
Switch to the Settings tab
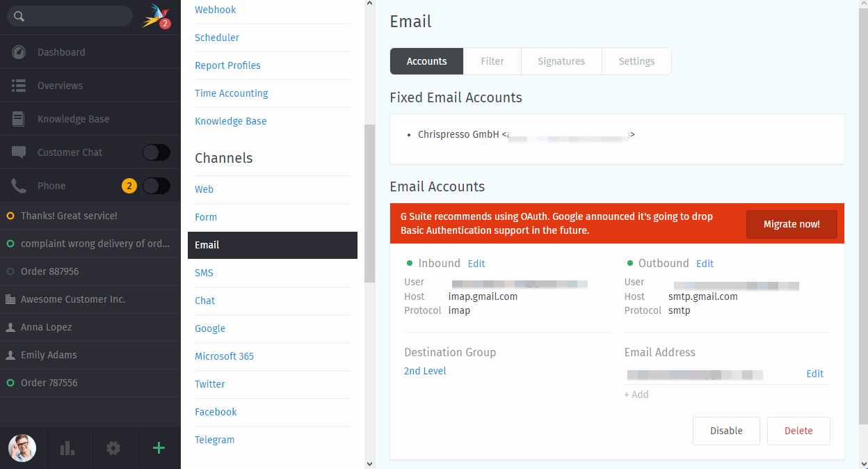coord(636,61)
